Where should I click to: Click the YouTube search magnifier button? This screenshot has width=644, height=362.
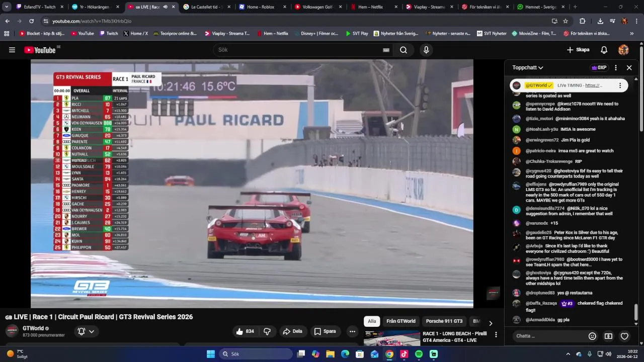pos(404,50)
